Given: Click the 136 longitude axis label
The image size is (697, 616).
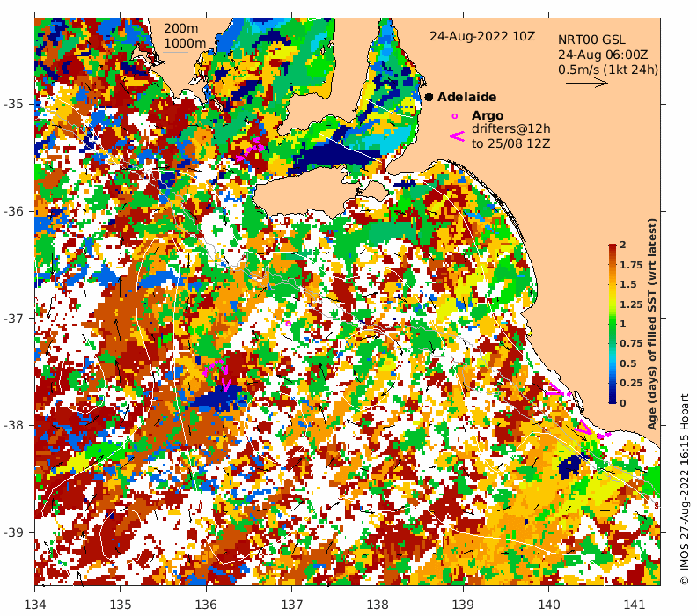Looking at the screenshot, I should [x=206, y=605].
